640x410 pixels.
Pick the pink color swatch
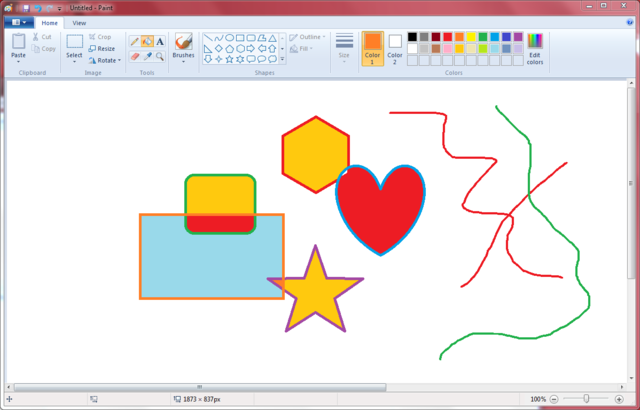[x=448, y=49]
